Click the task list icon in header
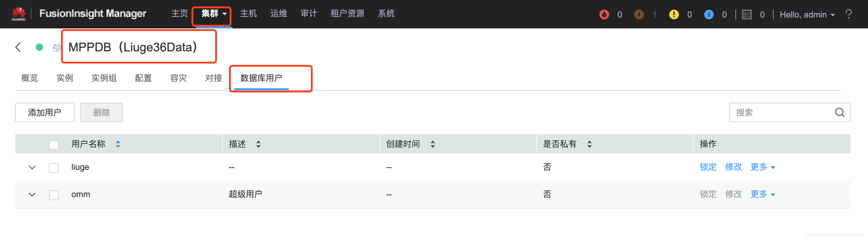Screen dimensions: 868x240 (747, 14)
